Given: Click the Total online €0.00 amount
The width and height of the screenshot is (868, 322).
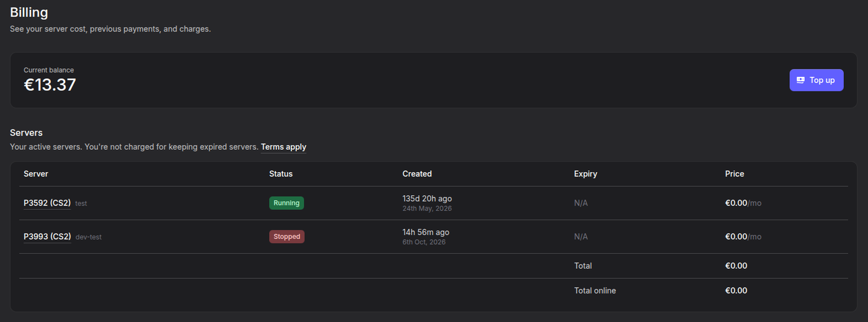Looking at the screenshot, I should click(737, 290).
